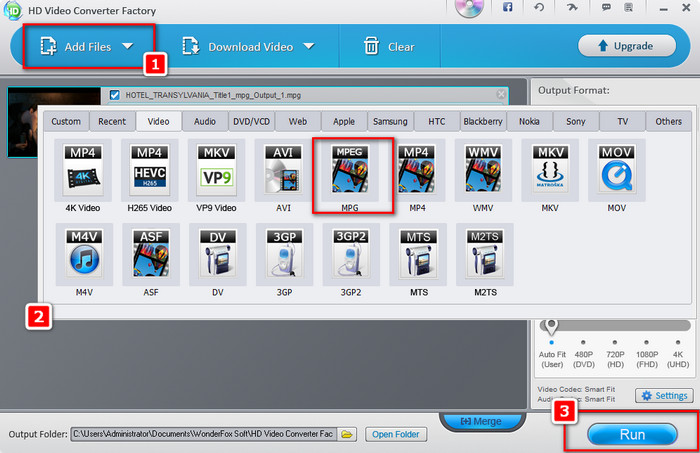Switch to the Custom tab

tap(66, 121)
